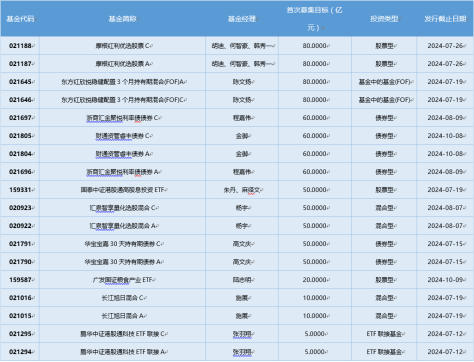Select the fund code 159587 cell

tap(21, 280)
